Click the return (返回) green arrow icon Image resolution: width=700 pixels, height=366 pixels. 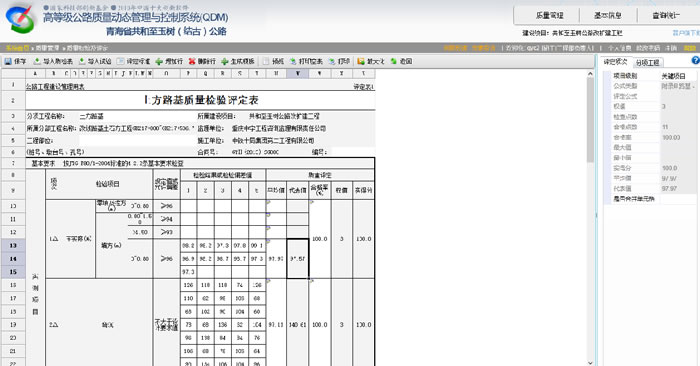pyautogui.click(x=393, y=61)
